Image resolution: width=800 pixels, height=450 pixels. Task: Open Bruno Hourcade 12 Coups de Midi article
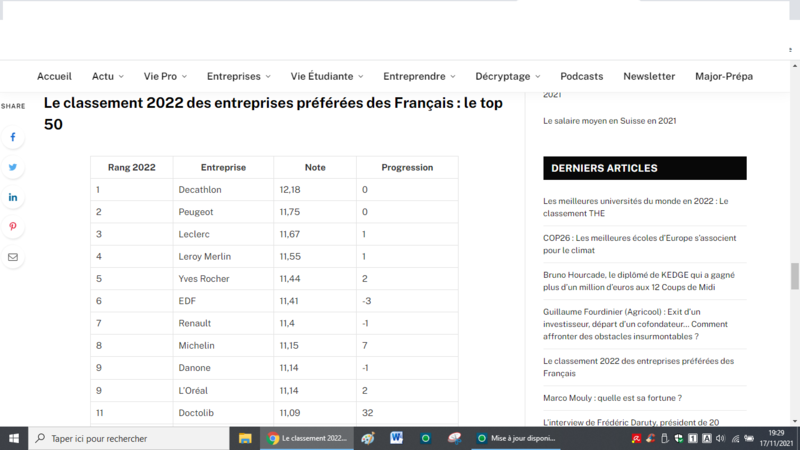click(639, 281)
